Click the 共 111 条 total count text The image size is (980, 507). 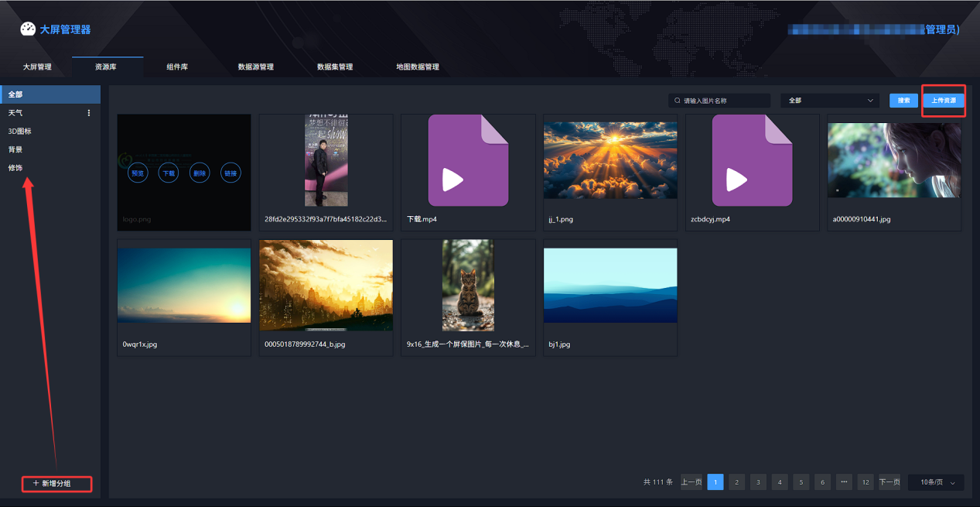658,482
